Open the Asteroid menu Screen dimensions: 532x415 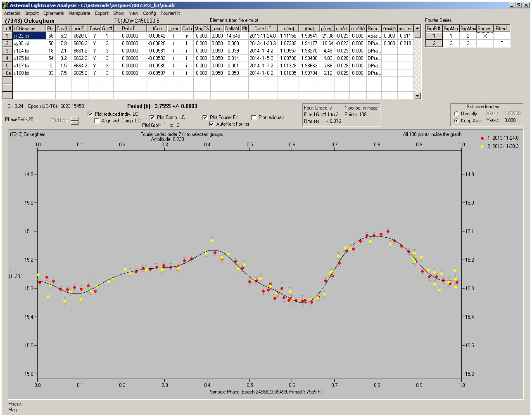pyautogui.click(x=12, y=13)
